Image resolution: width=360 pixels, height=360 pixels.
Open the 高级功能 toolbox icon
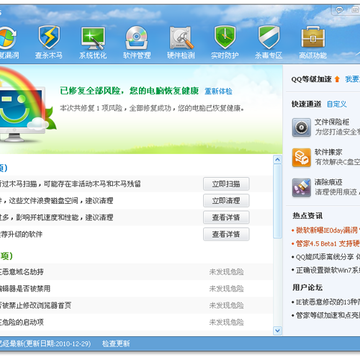313,37
